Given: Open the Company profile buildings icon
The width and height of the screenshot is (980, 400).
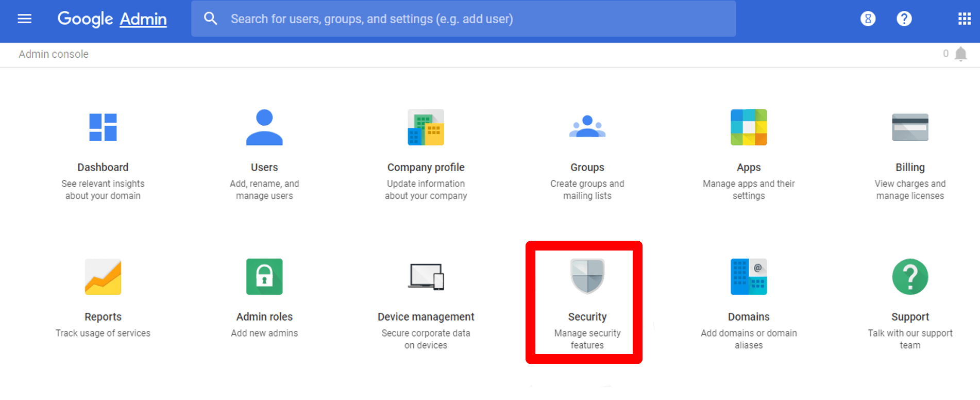Looking at the screenshot, I should [426, 127].
